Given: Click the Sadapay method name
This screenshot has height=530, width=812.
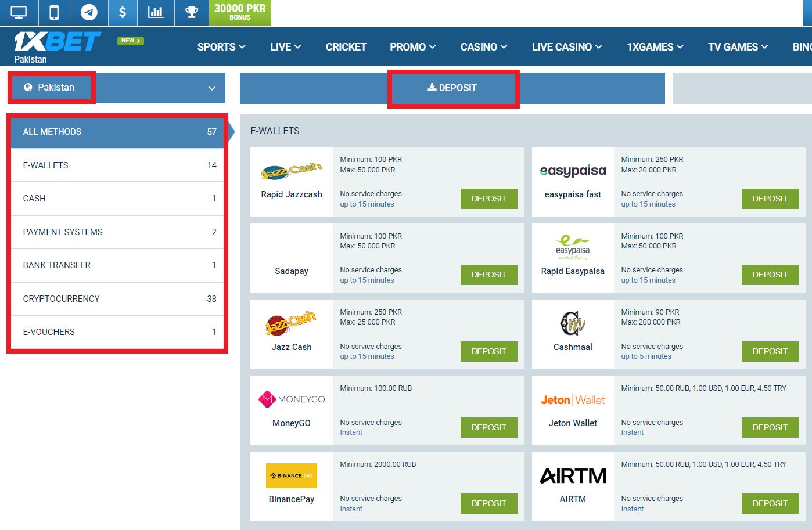Looking at the screenshot, I should (x=291, y=271).
